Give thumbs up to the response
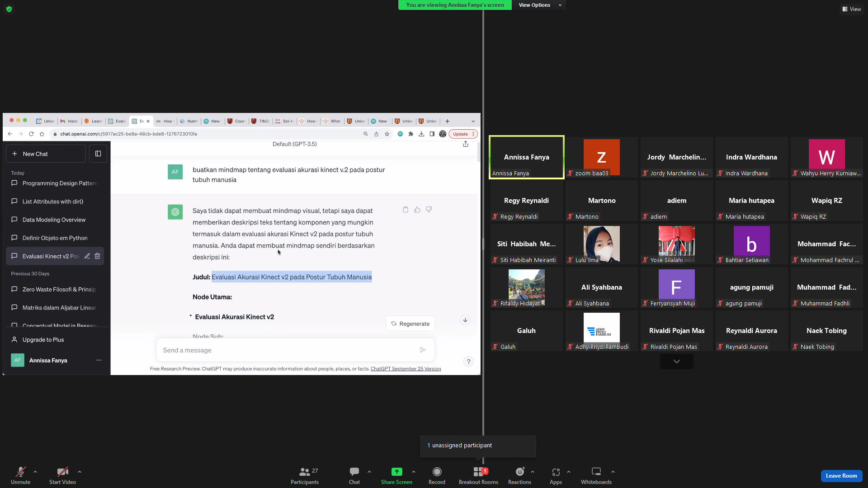The image size is (868, 488). click(x=417, y=210)
